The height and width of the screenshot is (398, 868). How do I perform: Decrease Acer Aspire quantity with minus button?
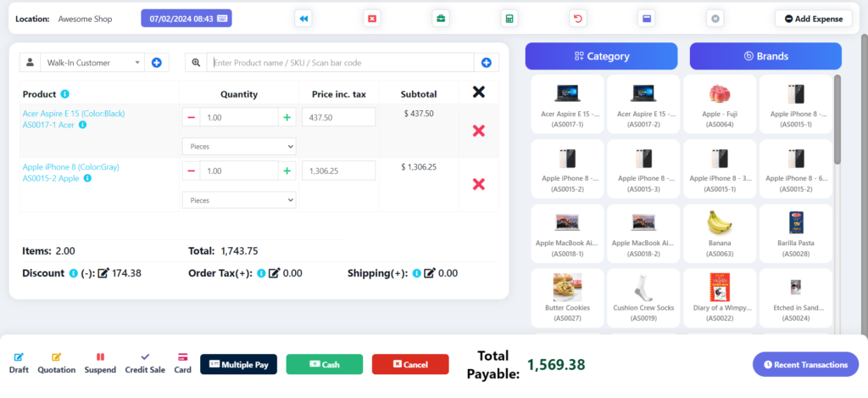pos(191,117)
